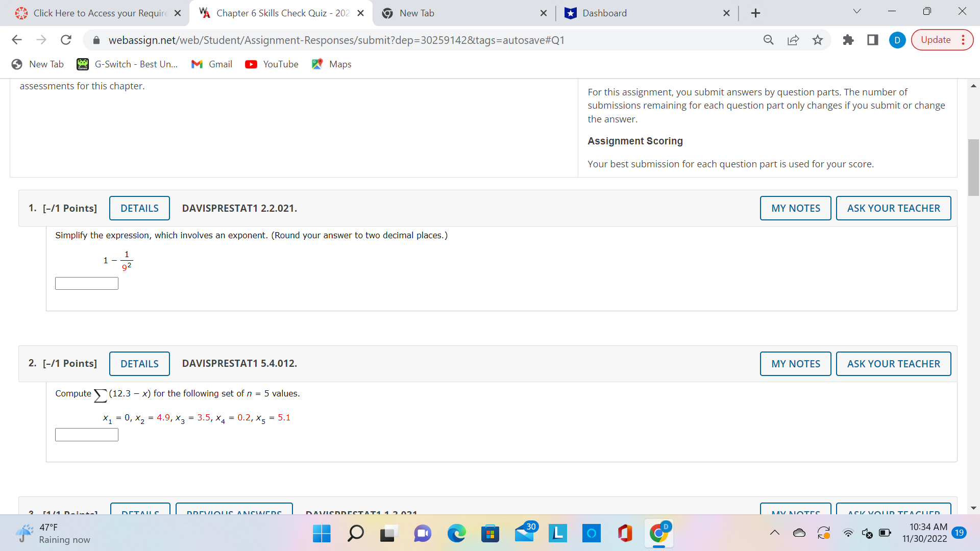Open DETAILS for question 1
Image resolution: width=980 pixels, height=551 pixels.
tap(139, 208)
